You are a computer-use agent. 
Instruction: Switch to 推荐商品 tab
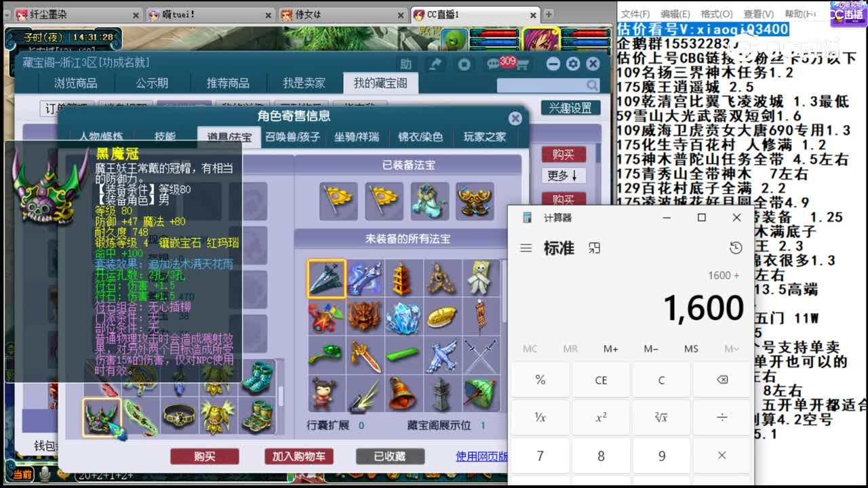[x=228, y=83]
